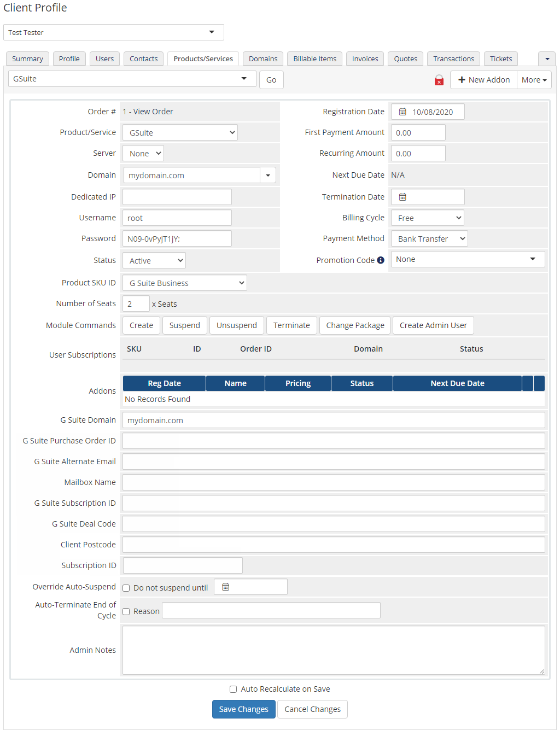This screenshot has height=736, width=560.
Task: Click the Number of Seats field
Action: click(x=136, y=303)
